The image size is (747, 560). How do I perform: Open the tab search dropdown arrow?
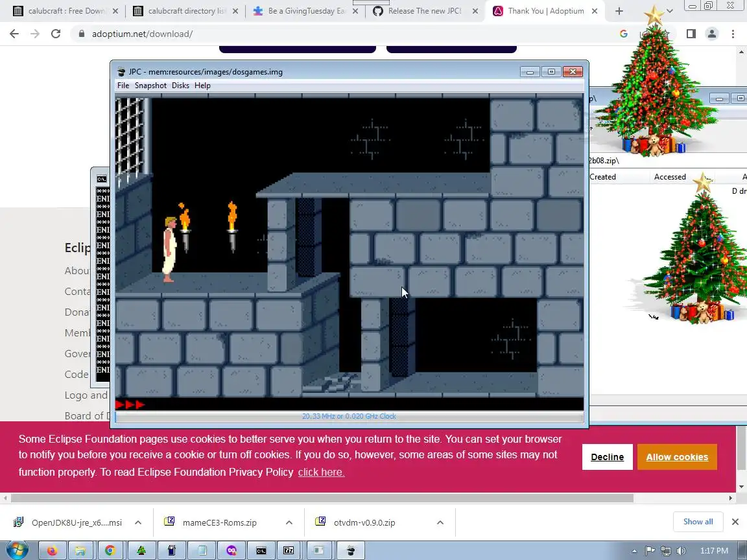669,11
